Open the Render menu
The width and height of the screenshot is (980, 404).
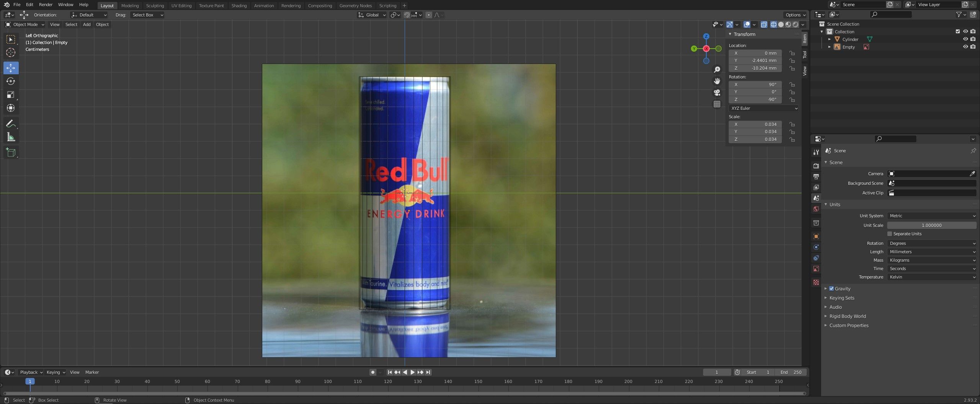(x=46, y=5)
